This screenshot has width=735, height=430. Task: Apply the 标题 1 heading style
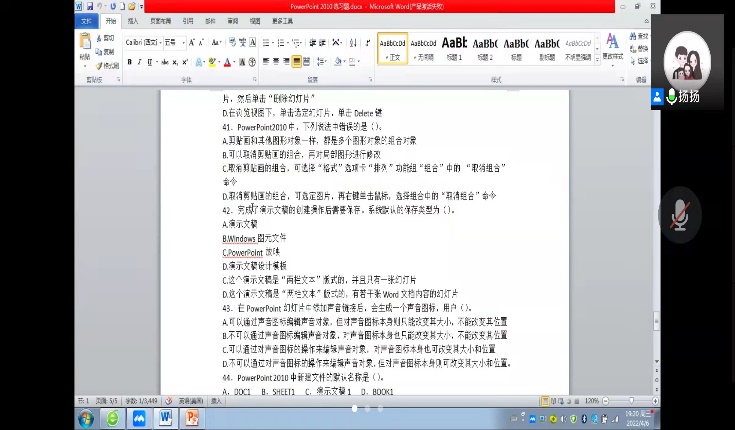(454, 48)
